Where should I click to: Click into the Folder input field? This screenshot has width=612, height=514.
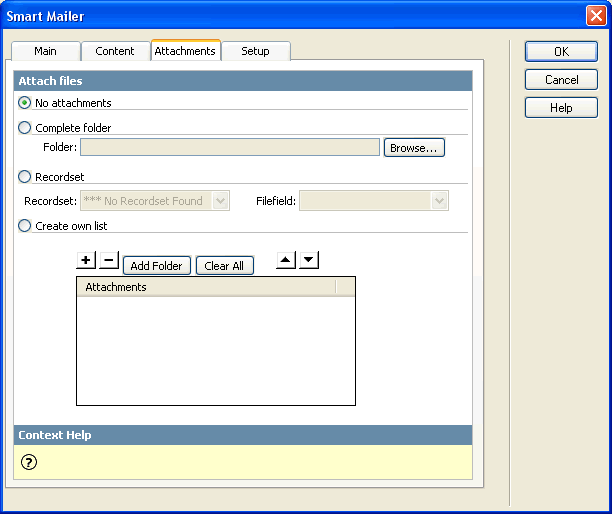click(230, 147)
